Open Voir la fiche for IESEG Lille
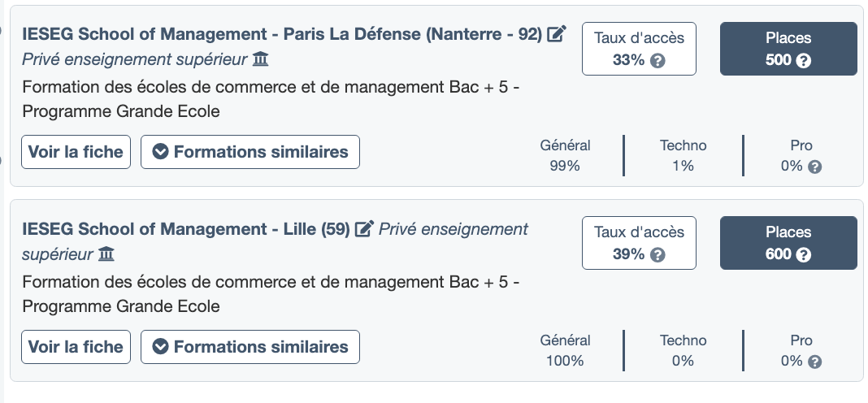Viewport: 868px width, 403px height. [x=76, y=347]
